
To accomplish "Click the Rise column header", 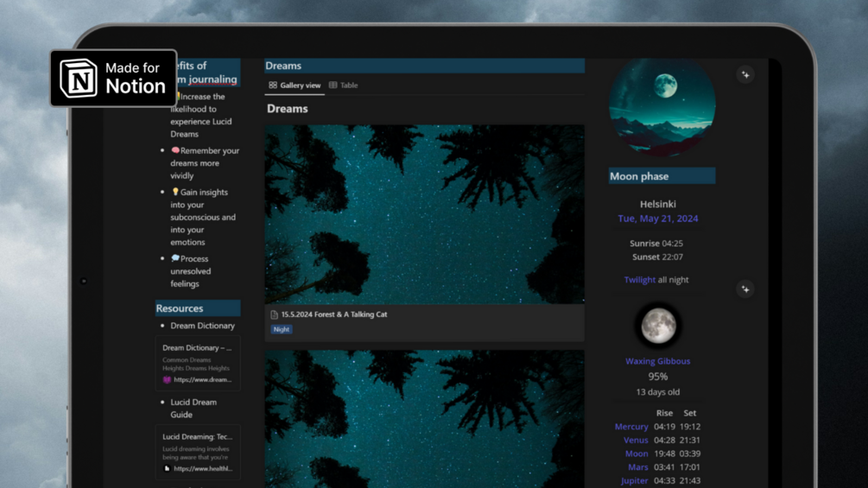I will 664,414.
